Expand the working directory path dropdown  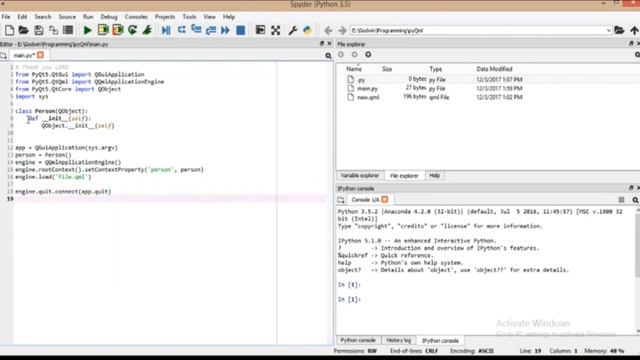(608, 31)
